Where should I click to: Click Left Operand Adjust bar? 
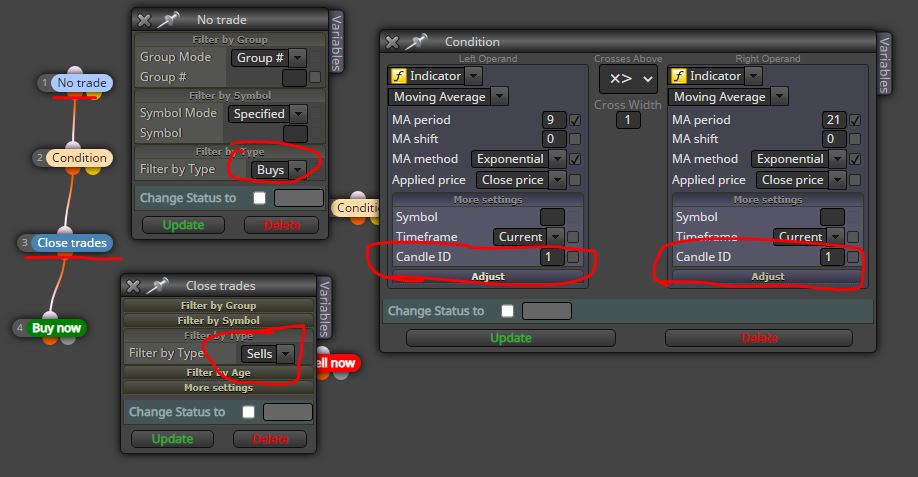tap(488, 276)
